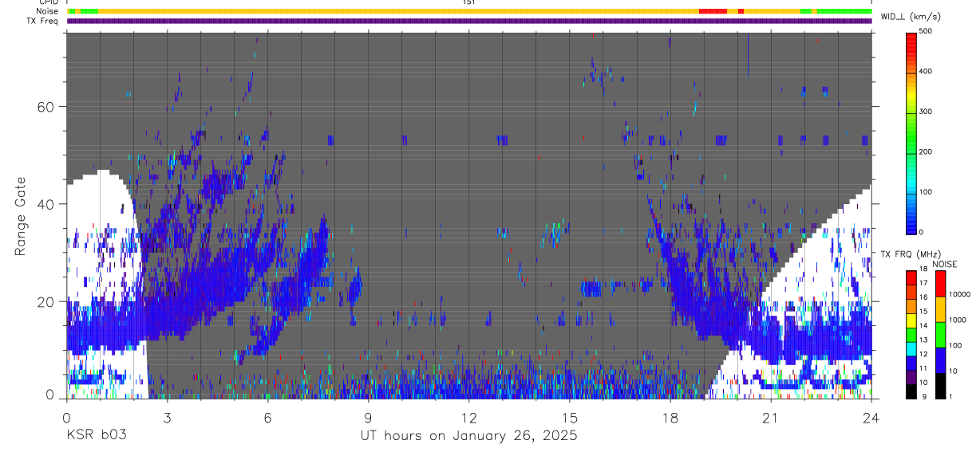Pick the red top block of NOISE legend
Viewport: 980px width, 452px height.
[940, 284]
